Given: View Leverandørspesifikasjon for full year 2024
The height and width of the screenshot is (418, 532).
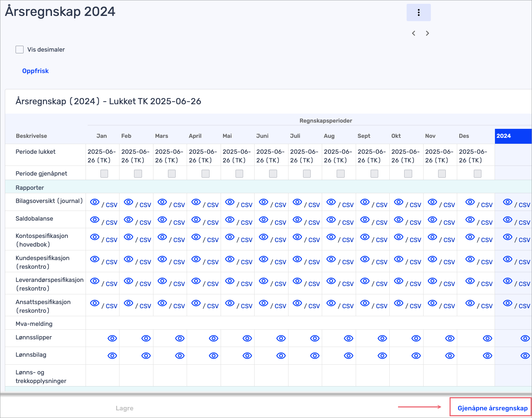Looking at the screenshot, I should [x=507, y=281].
